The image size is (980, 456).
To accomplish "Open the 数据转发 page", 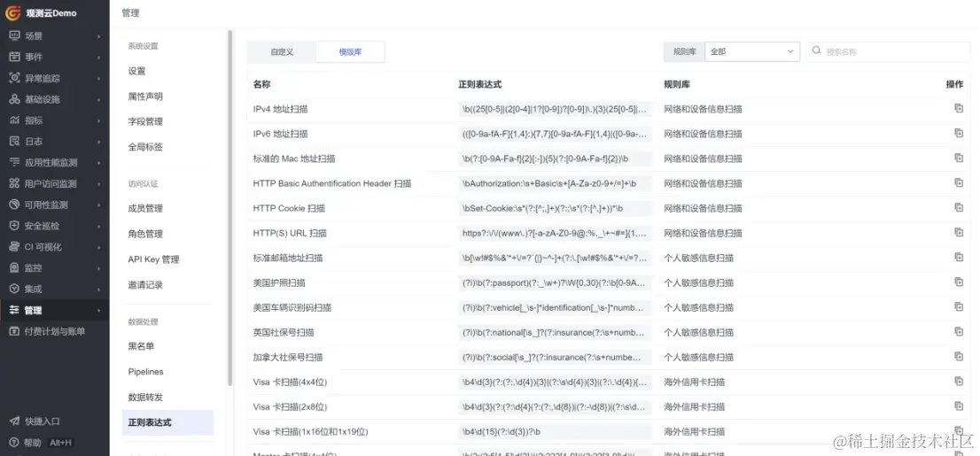I will coord(145,398).
